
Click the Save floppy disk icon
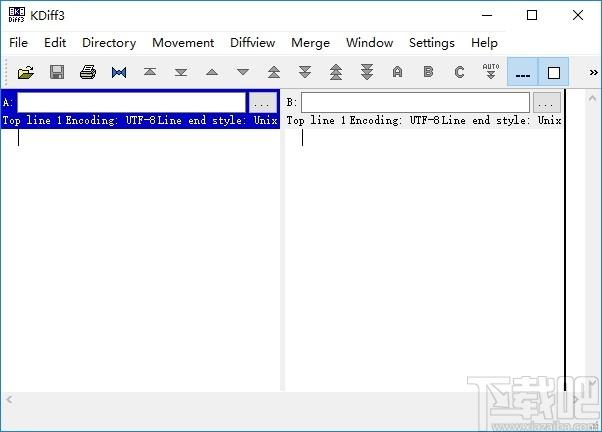pyautogui.click(x=57, y=72)
